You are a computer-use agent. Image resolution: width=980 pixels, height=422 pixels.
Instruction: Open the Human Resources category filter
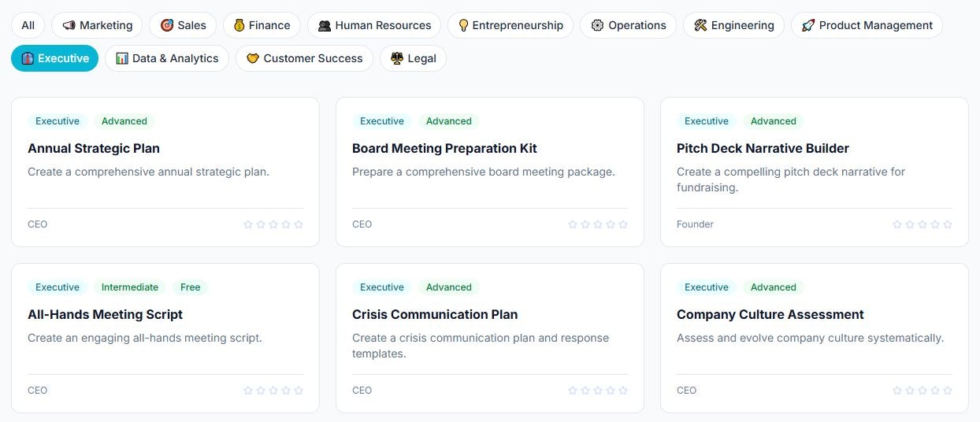374,25
